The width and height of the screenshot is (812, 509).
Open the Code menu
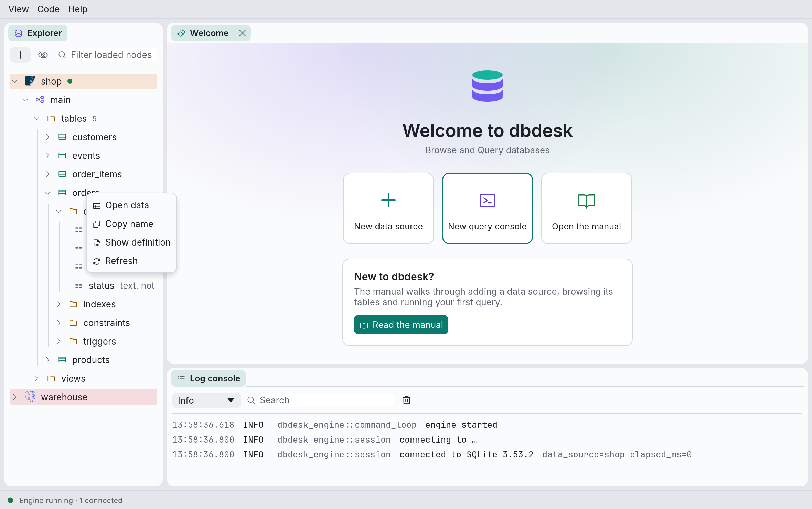click(48, 9)
